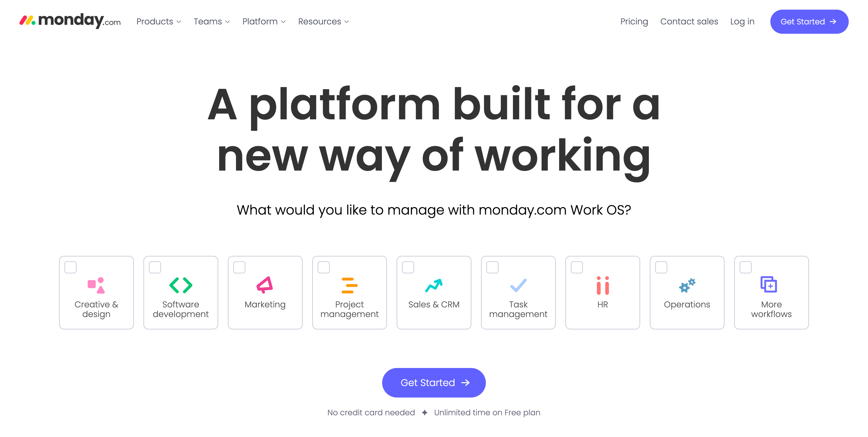Toggle the Creative & design checkbox
This screenshot has width=868, height=437.
tap(71, 267)
